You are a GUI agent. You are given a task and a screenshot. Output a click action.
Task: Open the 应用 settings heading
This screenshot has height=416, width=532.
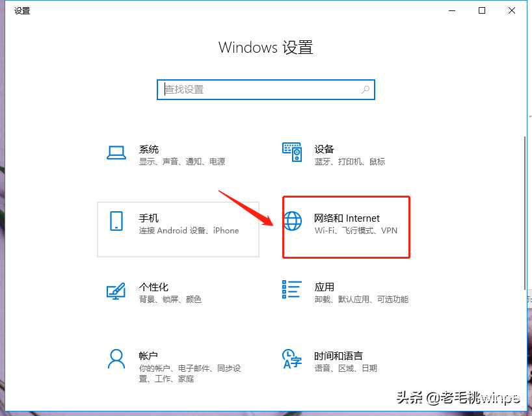[x=325, y=287]
